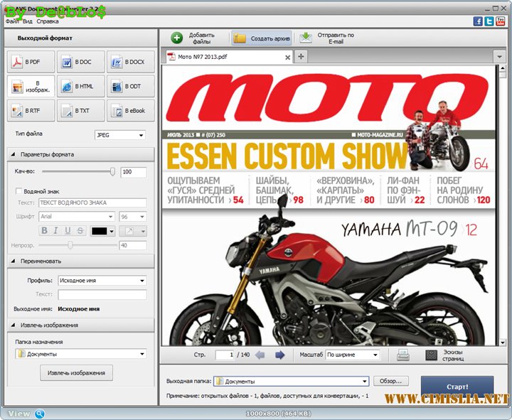Enable the Водяной знак checkbox
Image resolution: width=512 pixels, height=420 pixels.
pos(19,190)
